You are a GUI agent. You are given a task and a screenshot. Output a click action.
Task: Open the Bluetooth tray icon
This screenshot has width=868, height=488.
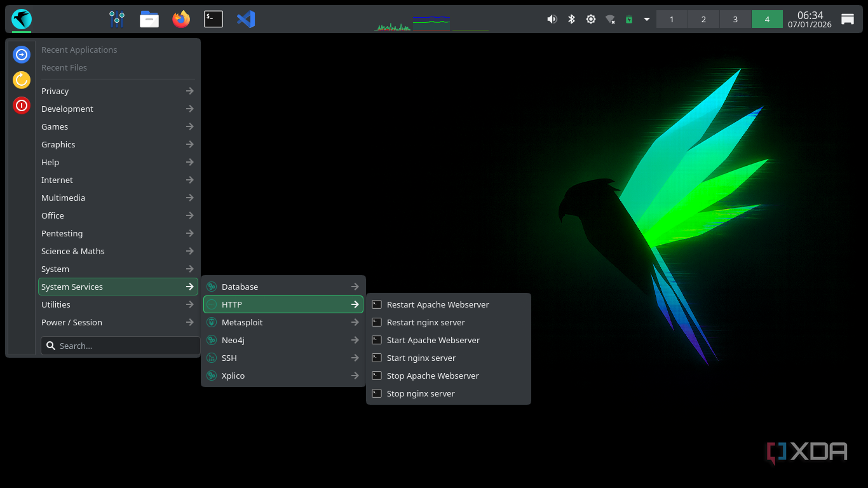(571, 19)
